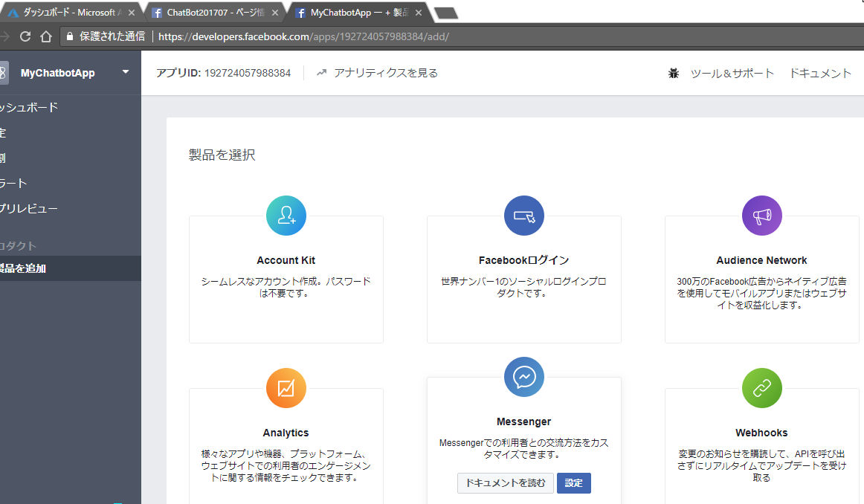Click the Webhooks link icon
The width and height of the screenshot is (864, 504).
(762, 388)
